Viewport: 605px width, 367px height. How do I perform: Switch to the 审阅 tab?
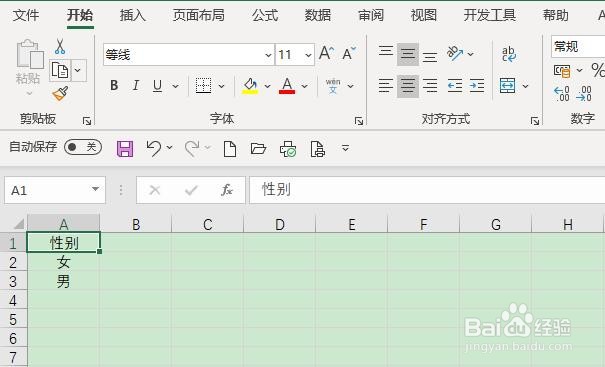(x=371, y=15)
